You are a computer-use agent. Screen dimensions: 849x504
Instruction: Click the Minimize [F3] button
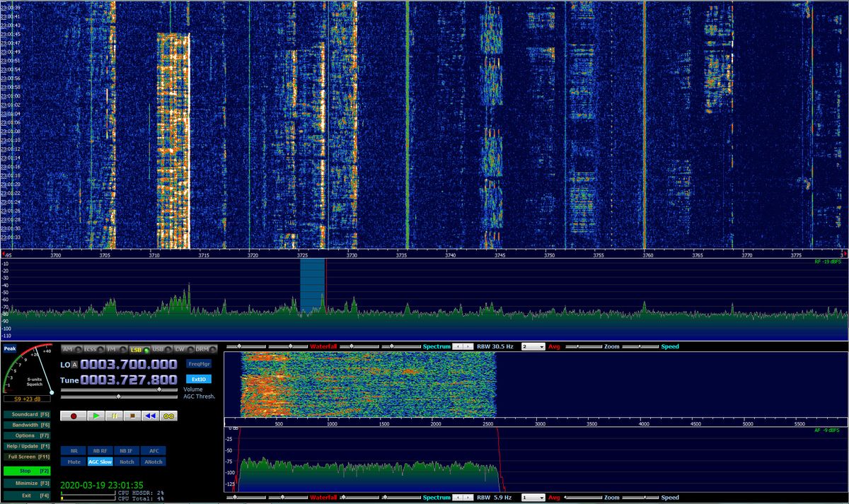27,483
